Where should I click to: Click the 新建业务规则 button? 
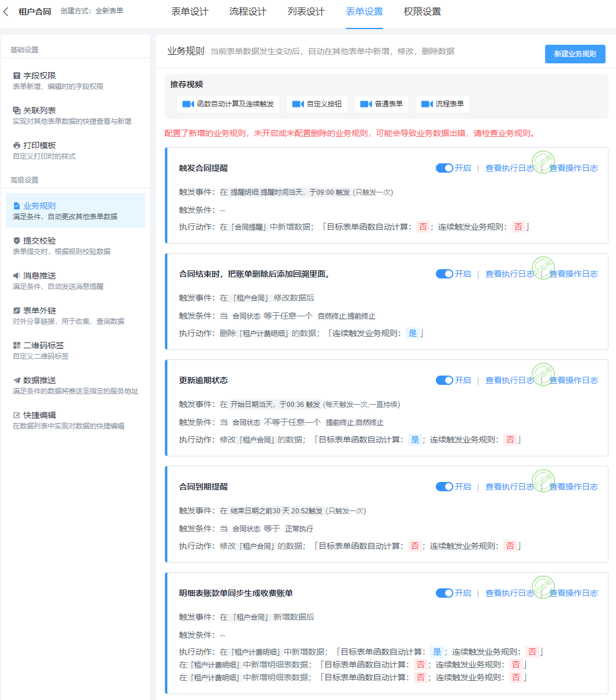pos(575,54)
